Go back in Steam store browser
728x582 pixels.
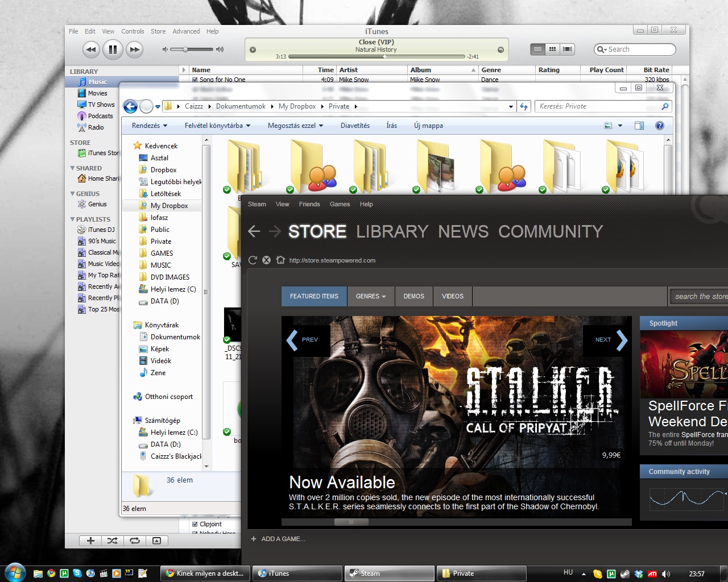(254, 231)
